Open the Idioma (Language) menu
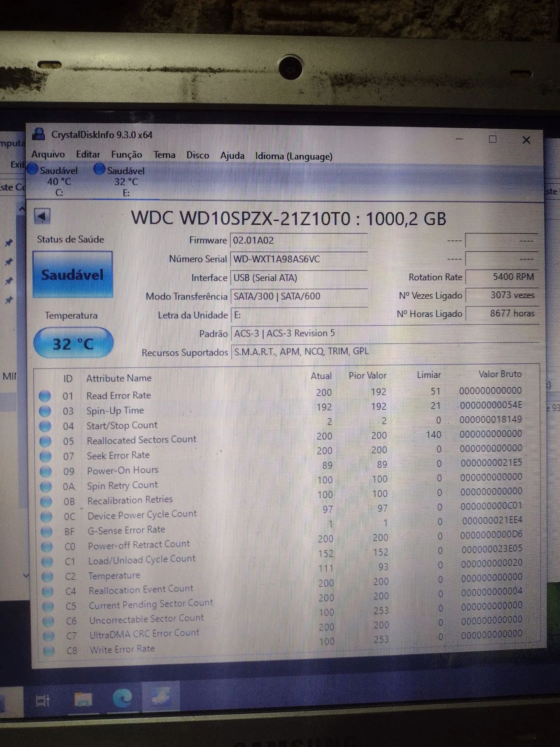Viewport: 560px width, 747px height. click(294, 156)
